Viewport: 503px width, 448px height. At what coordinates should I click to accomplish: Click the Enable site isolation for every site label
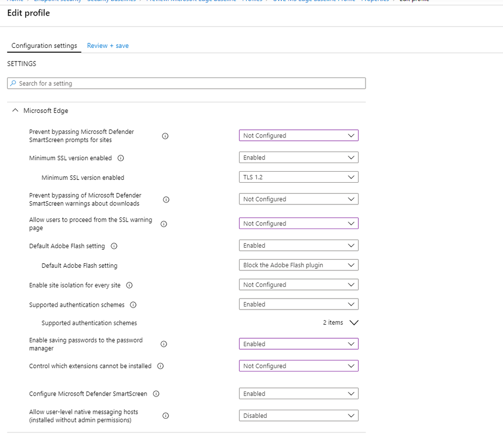(x=75, y=285)
